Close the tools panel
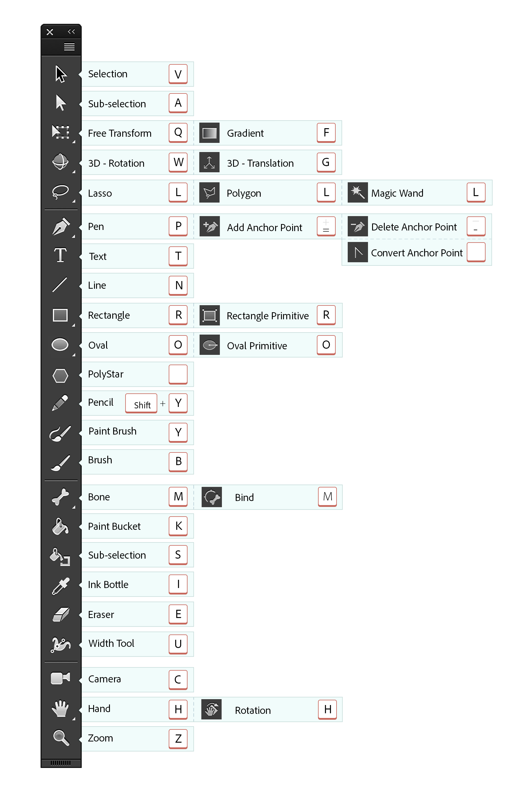The width and height of the screenshot is (532, 795). (x=50, y=32)
